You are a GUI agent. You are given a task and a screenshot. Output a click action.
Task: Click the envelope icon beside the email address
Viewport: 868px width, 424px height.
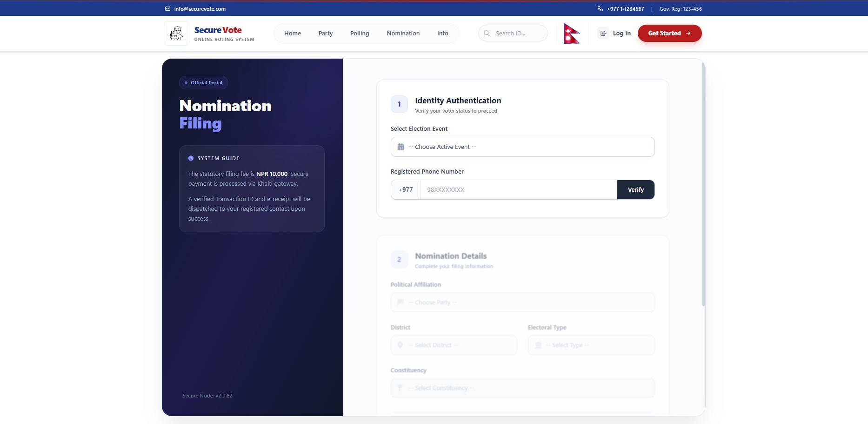(x=168, y=9)
